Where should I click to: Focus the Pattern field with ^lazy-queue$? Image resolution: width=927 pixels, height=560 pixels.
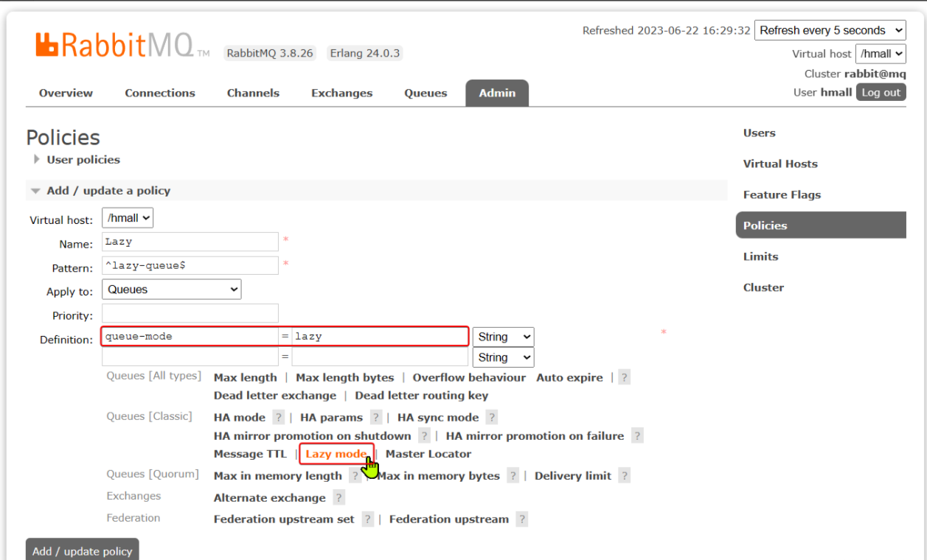[190, 265]
